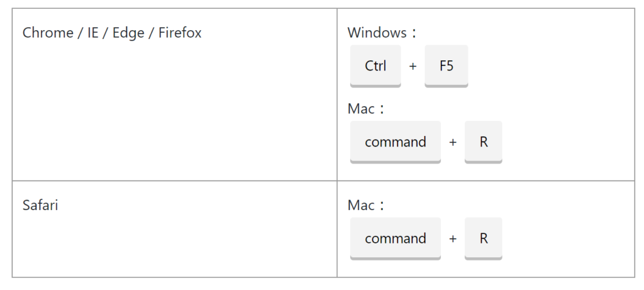This screenshot has height=290, width=644.
Task: Click the word 'Edge' in the browser list
Action: pyautogui.click(x=128, y=33)
